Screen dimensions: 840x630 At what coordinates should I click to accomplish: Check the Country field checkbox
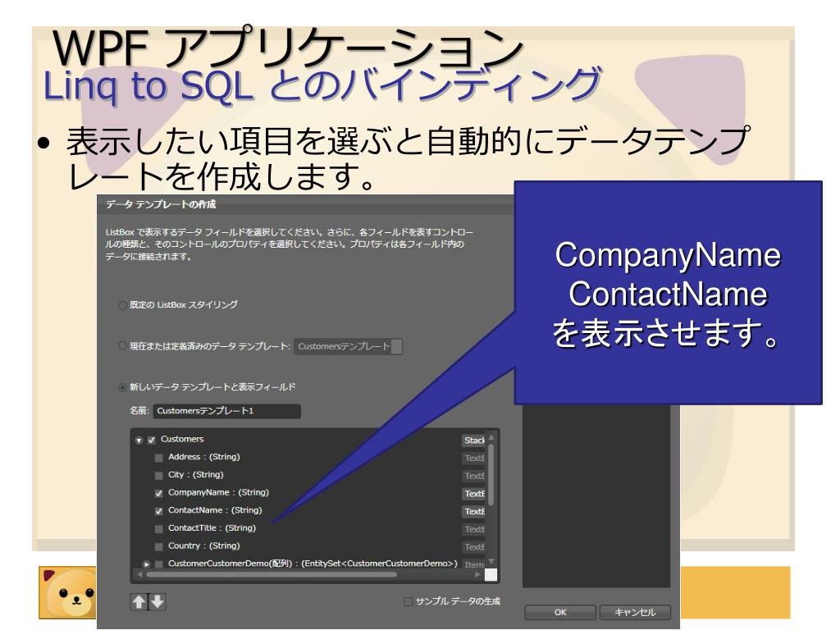[158, 546]
